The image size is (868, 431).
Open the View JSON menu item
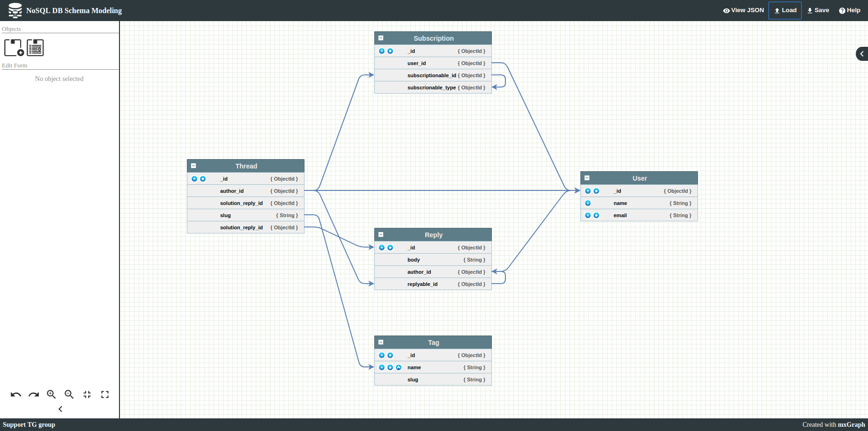coord(743,10)
